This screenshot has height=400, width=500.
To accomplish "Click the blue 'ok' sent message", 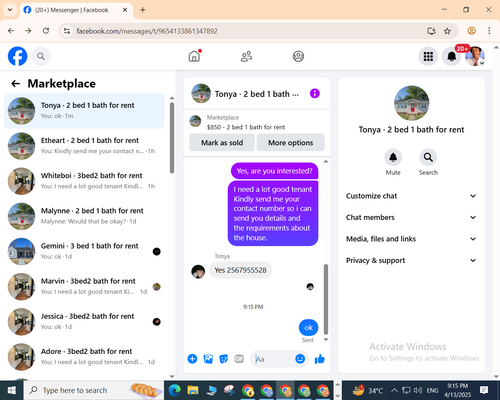I will [x=308, y=328].
